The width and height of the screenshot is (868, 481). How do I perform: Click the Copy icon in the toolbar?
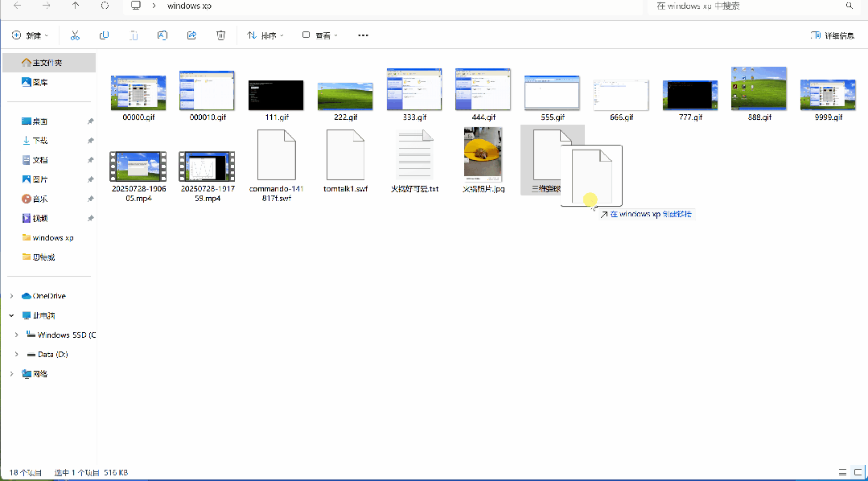pyautogui.click(x=105, y=35)
